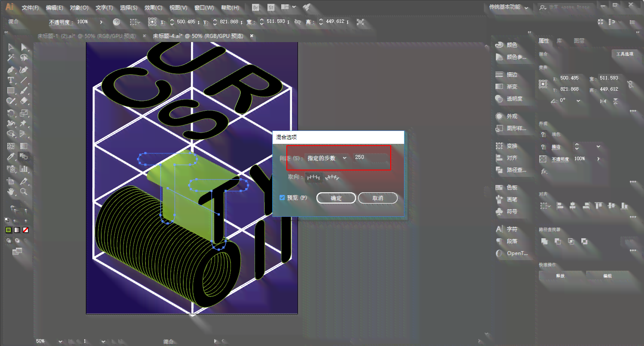Open the stroke weight dropdown in Properties
The width and height of the screenshot is (644, 346).
[598, 147]
